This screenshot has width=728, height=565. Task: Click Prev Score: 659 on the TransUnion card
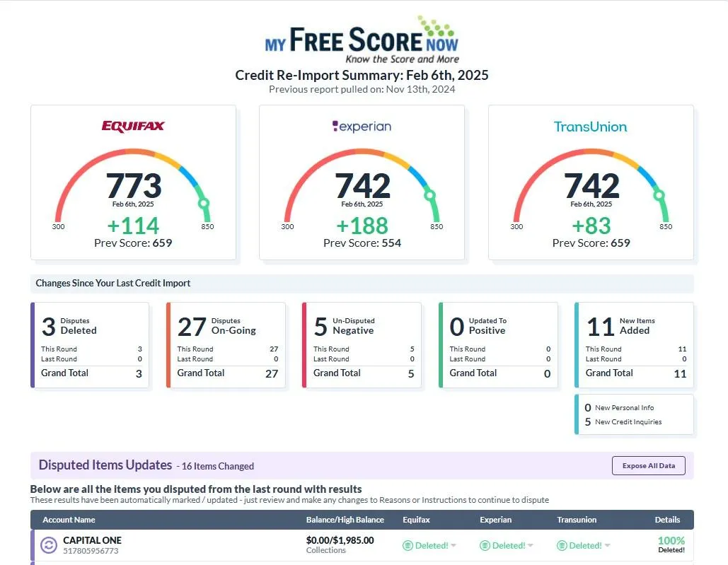coord(591,243)
